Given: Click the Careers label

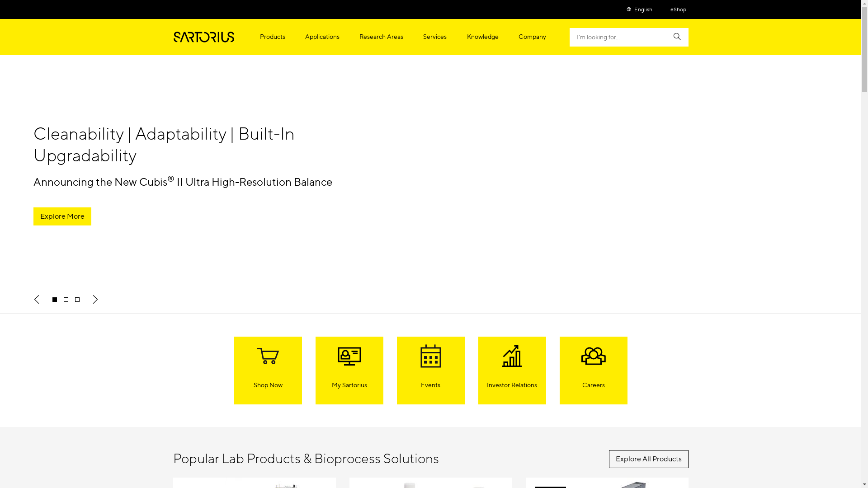Looking at the screenshot, I should 593,385.
